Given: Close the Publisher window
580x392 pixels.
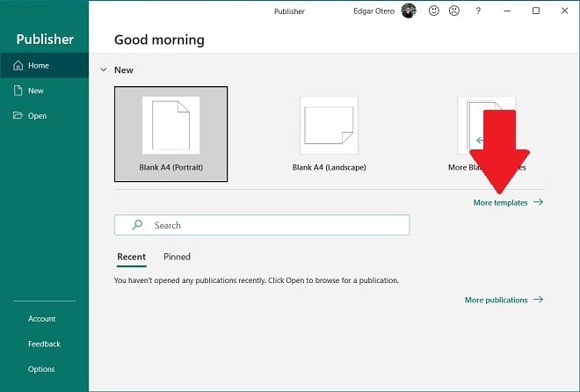Looking at the screenshot, I should (x=564, y=11).
